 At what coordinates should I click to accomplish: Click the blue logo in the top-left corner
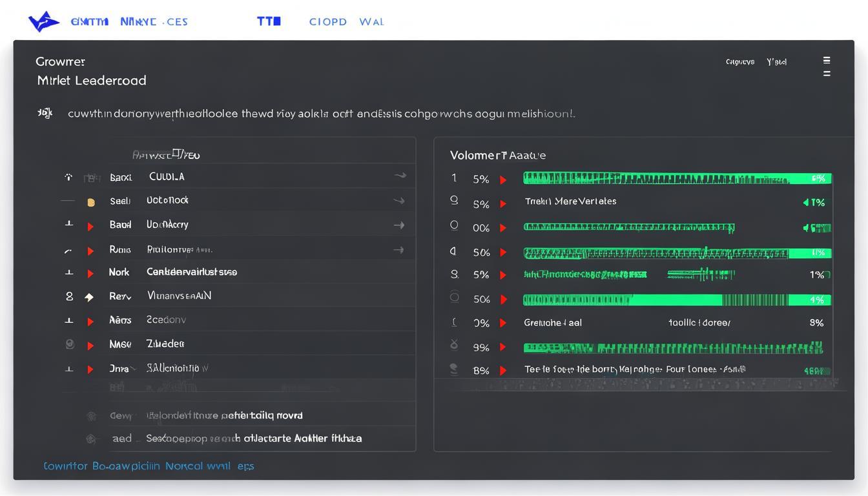pos(44,22)
